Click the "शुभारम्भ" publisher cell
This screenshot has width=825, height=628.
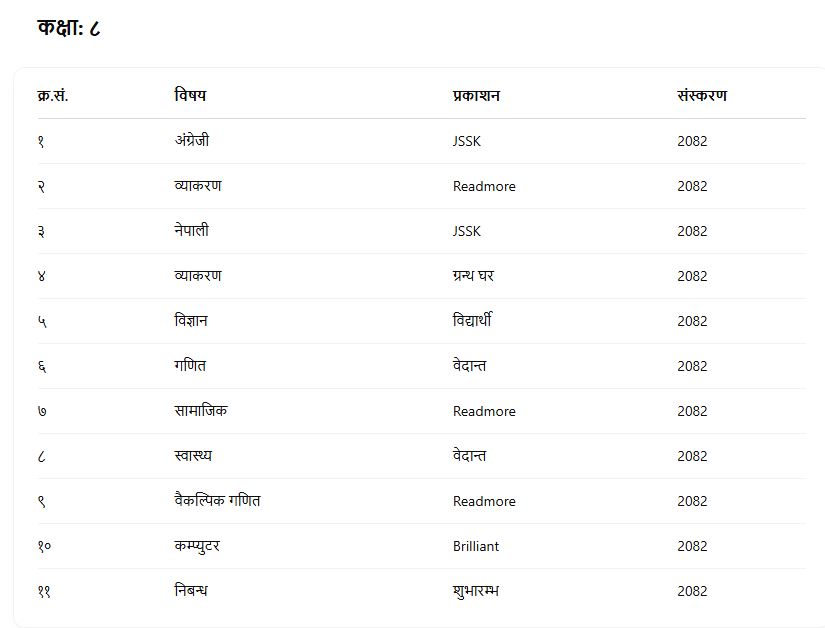476,591
